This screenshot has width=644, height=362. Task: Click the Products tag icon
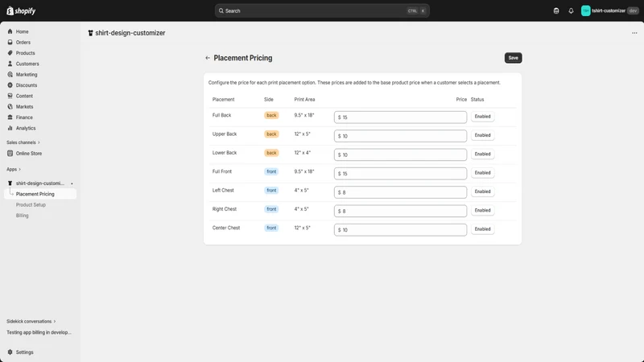(x=10, y=53)
